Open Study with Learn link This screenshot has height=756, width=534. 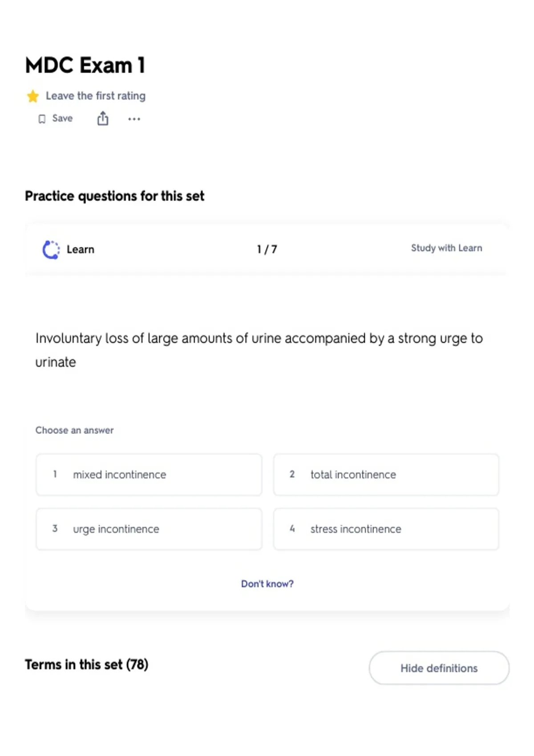click(446, 248)
